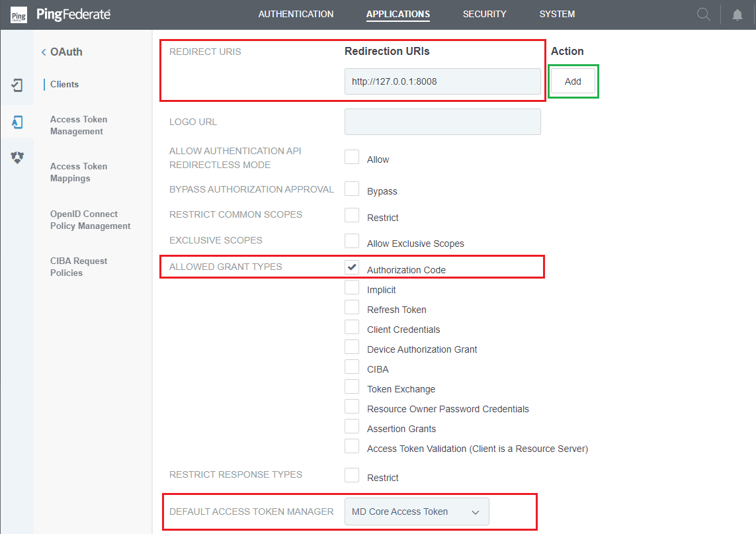Click the Add redirect URI button

[573, 81]
